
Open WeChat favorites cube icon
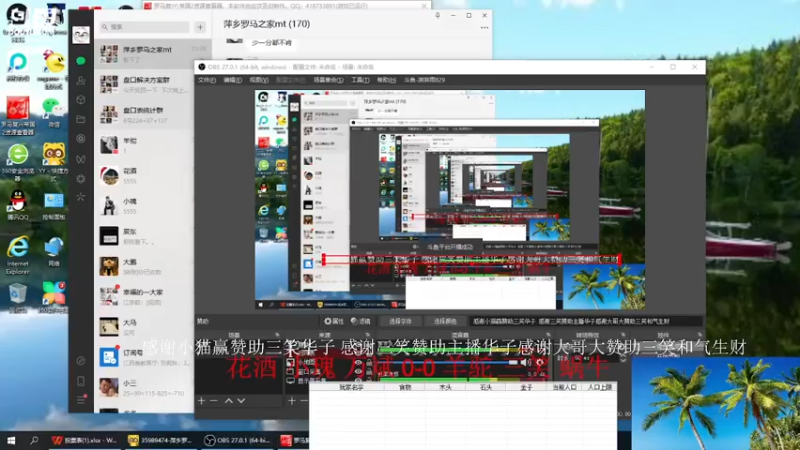coord(81,99)
